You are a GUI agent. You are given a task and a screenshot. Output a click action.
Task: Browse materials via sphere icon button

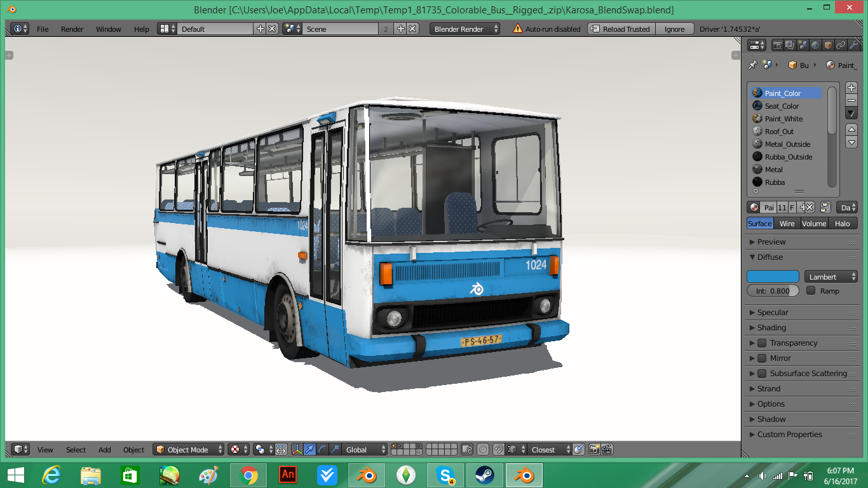coord(754,207)
